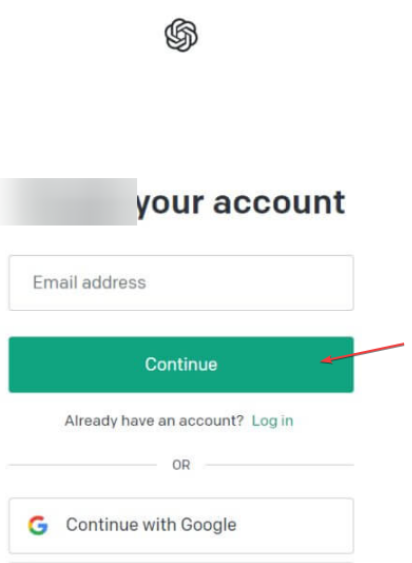Click the 'Email address' placeholder text
Image resolution: width=412 pixels, height=563 pixels.
(89, 282)
